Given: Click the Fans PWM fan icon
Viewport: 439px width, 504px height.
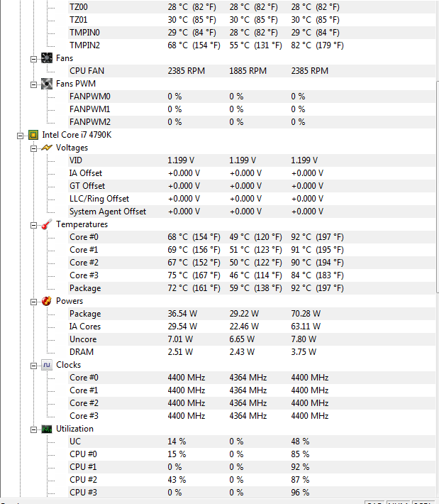Looking at the screenshot, I should click(47, 84).
